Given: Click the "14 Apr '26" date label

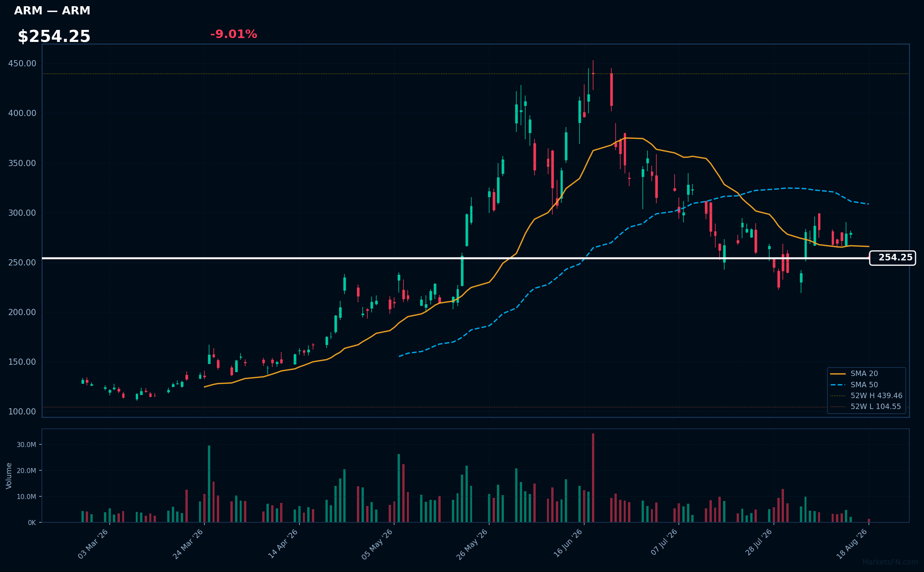Looking at the screenshot, I should coord(283,544).
